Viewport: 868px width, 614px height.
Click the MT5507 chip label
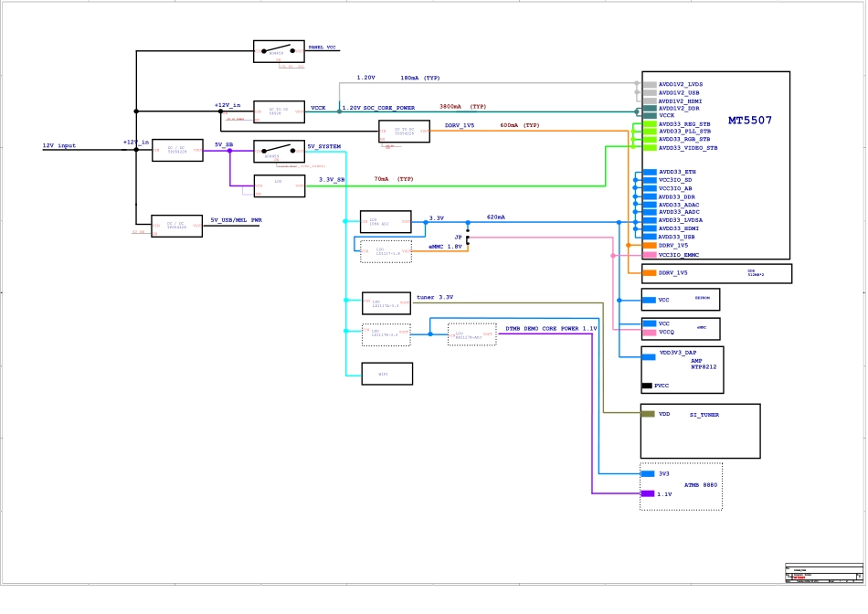point(749,121)
